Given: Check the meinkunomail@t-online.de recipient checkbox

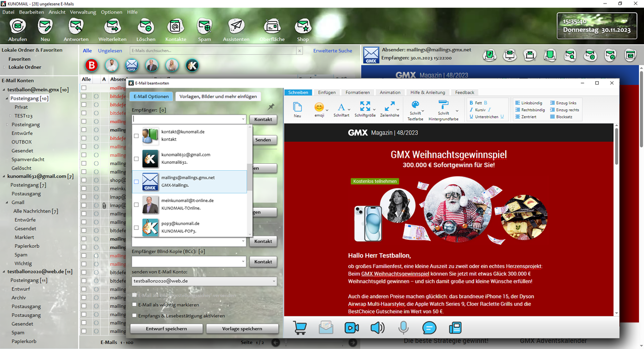Looking at the screenshot, I should [136, 204].
